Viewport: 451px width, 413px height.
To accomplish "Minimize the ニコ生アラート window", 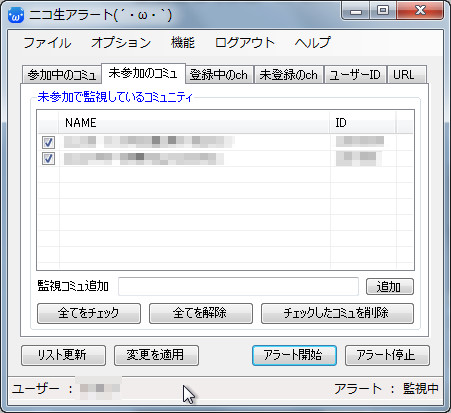I will pyautogui.click(x=356, y=11).
